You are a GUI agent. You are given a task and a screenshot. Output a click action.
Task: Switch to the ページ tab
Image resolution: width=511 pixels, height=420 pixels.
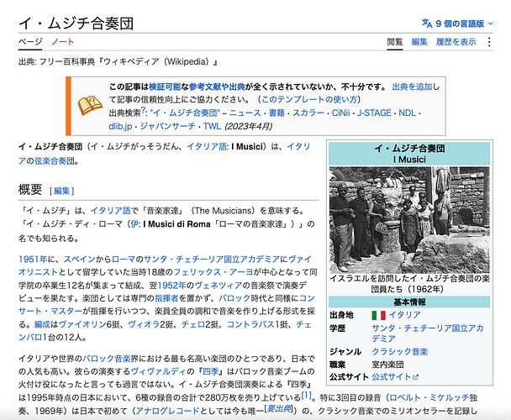[x=30, y=42]
